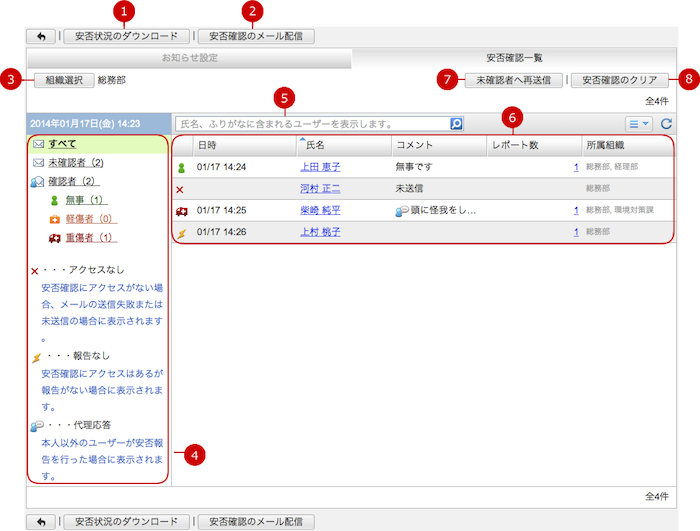This screenshot has height=531, width=700.
Task: Click the bottom back arrow button
Action: (41, 522)
